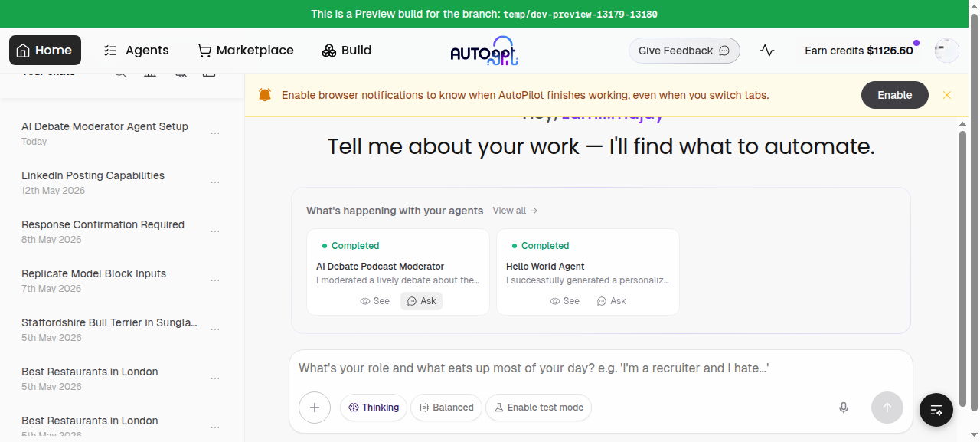Open options for LinkedIn Posting Capabilities
980x442 pixels.
(215, 182)
